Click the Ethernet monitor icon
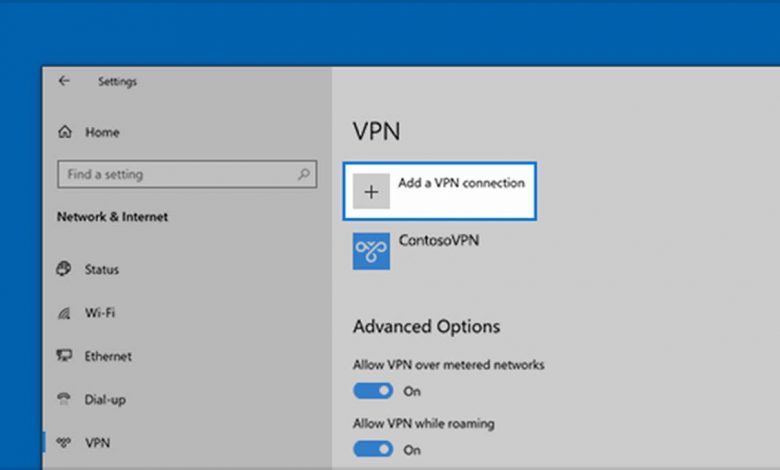This screenshot has width=780, height=470. click(x=65, y=356)
